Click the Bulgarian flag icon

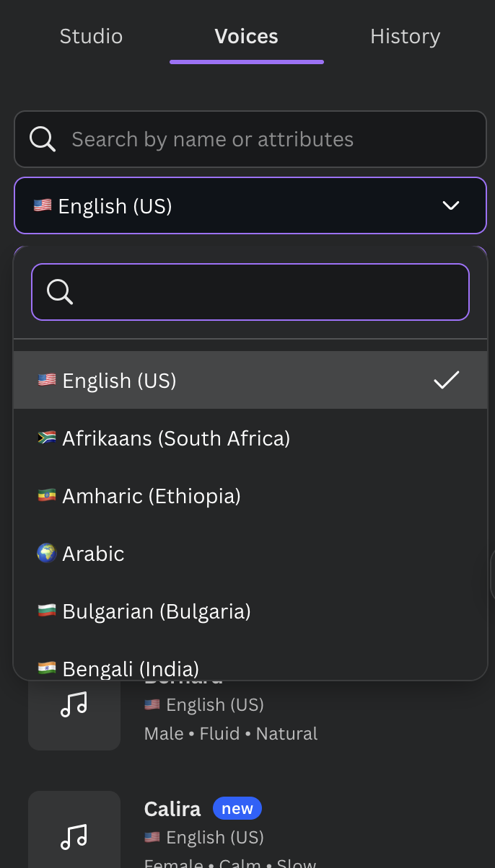click(x=46, y=611)
